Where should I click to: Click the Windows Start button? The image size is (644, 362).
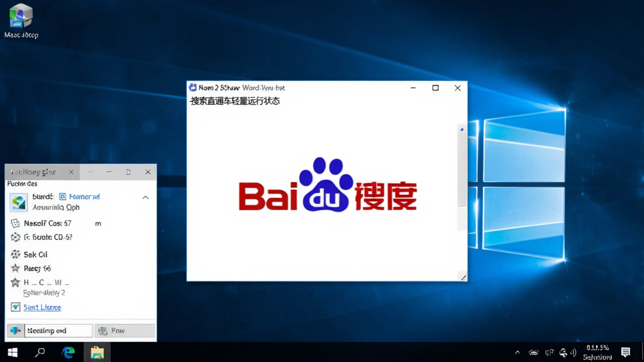(13, 352)
